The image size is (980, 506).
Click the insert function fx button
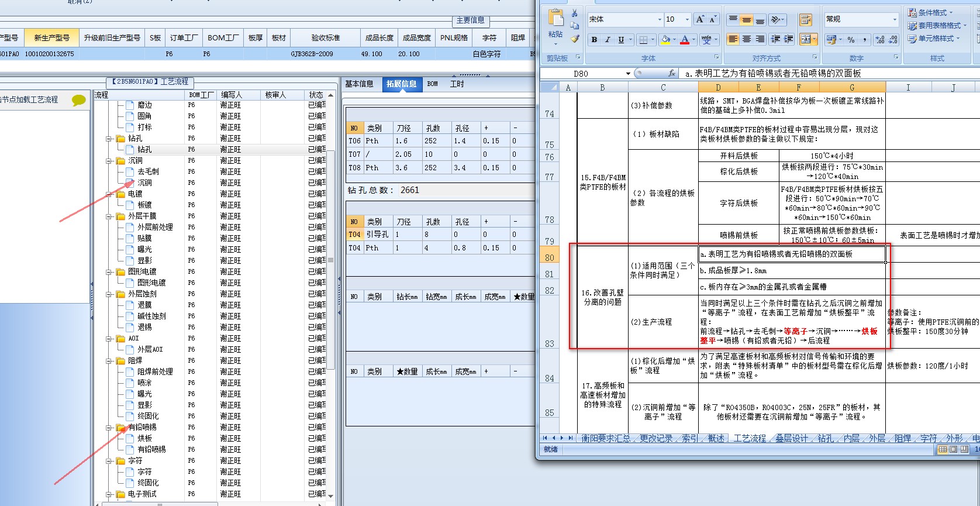(x=672, y=73)
